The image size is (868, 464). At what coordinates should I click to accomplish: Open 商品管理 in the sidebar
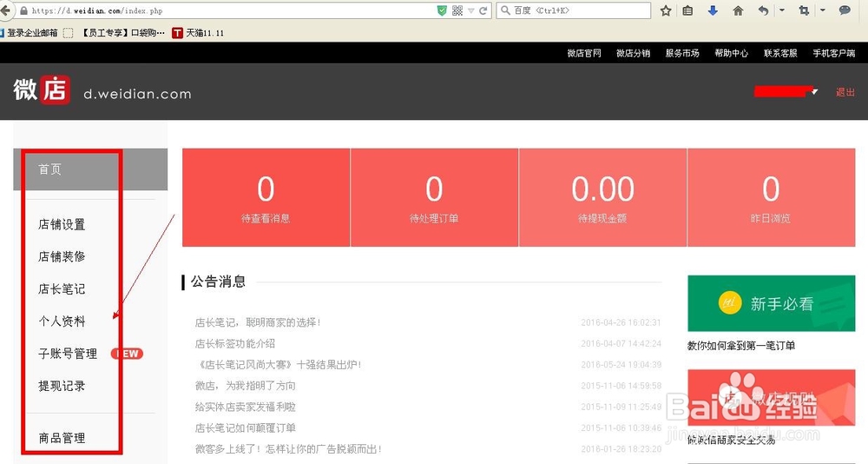pyautogui.click(x=62, y=438)
